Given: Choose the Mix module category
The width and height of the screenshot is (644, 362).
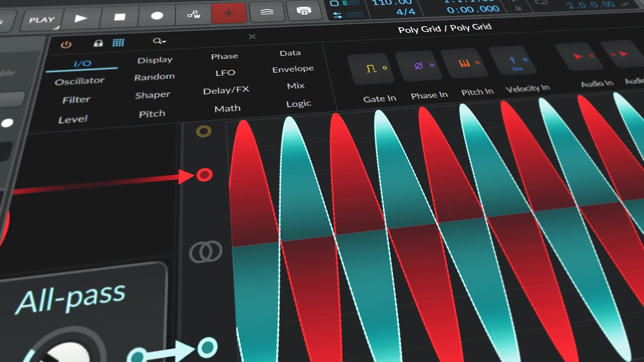Looking at the screenshot, I should coord(296,86).
